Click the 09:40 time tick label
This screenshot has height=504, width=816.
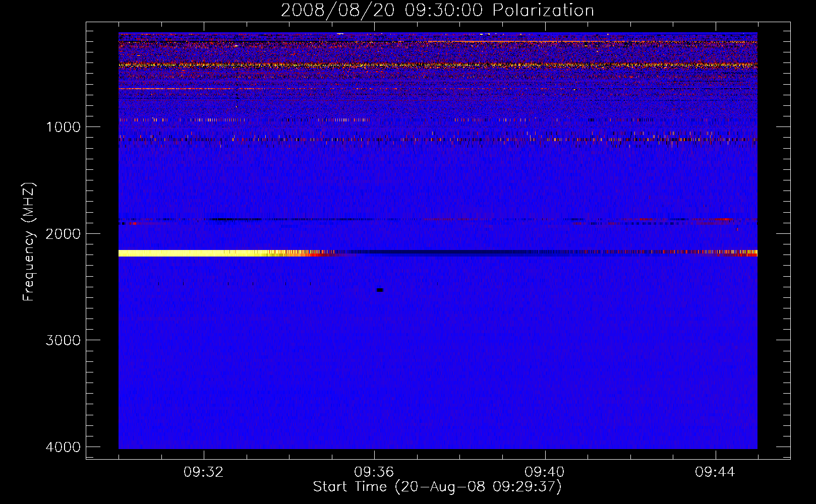tap(545, 472)
